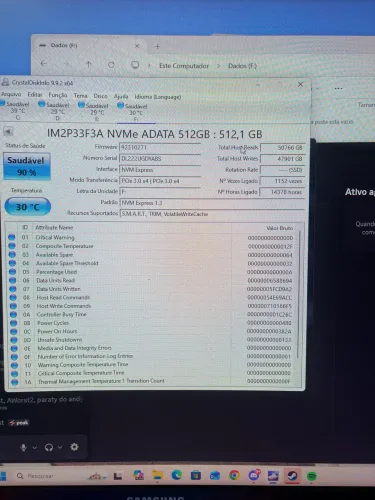
Task: Select the Critical Warning attribute row
Action: tap(151, 237)
